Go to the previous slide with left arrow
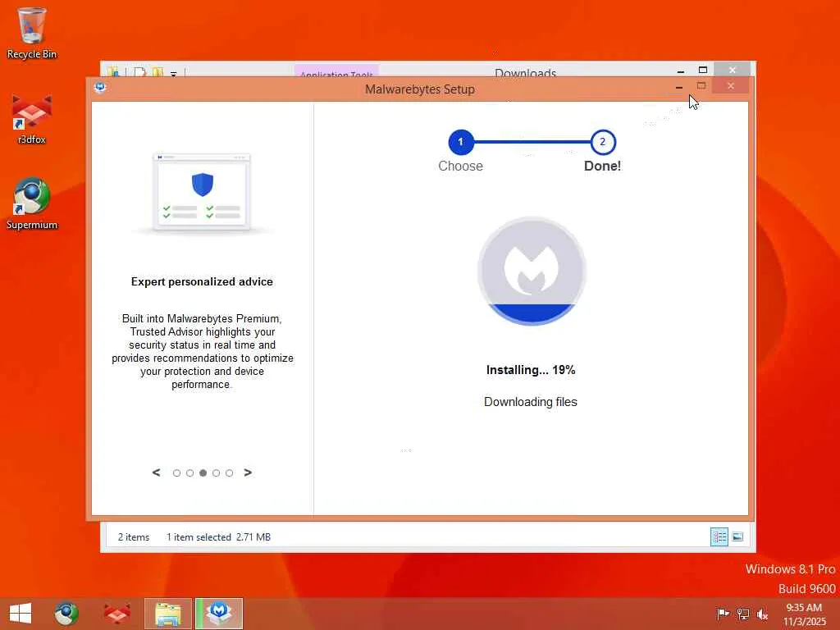Image resolution: width=840 pixels, height=630 pixels. coord(156,472)
